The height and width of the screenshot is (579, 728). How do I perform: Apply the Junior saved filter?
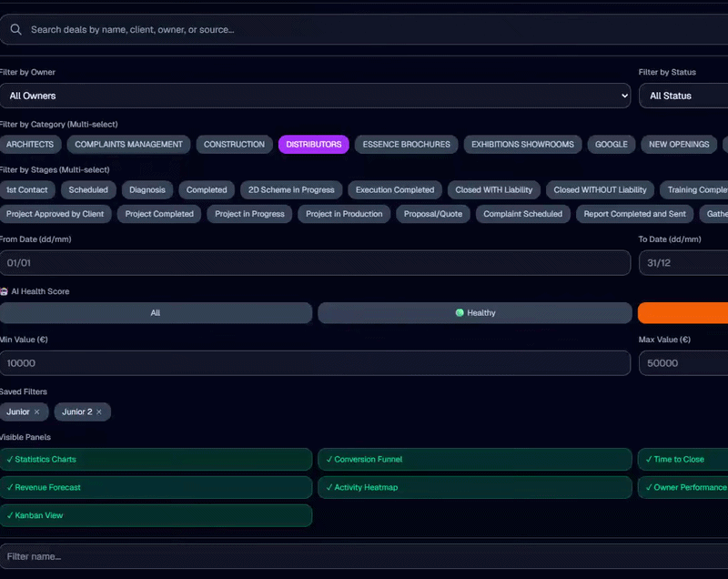point(17,412)
